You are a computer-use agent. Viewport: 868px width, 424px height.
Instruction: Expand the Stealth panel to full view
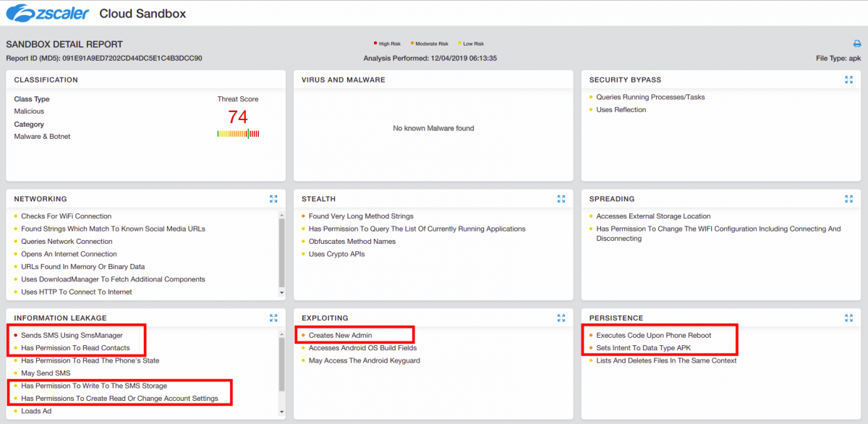pos(561,198)
